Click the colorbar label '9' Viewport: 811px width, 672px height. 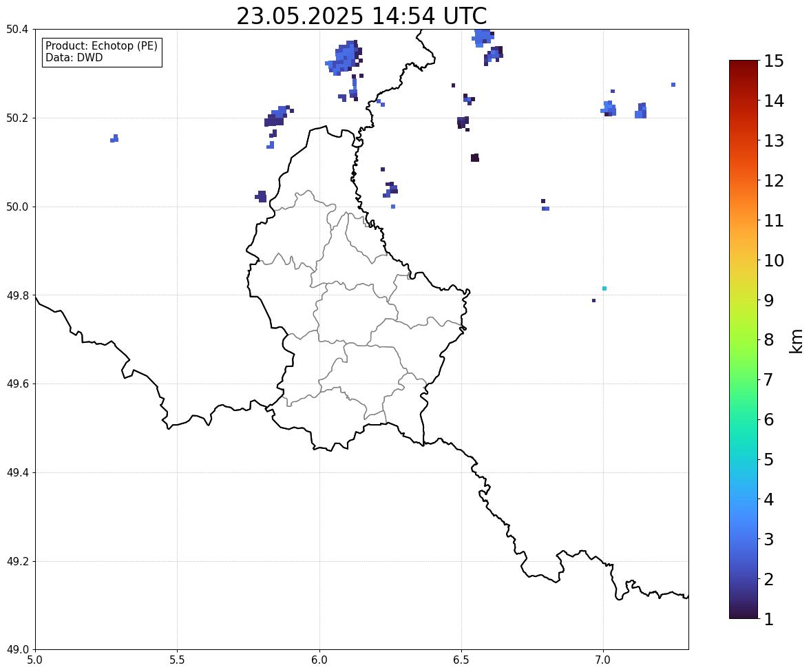[x=769, y=300]
